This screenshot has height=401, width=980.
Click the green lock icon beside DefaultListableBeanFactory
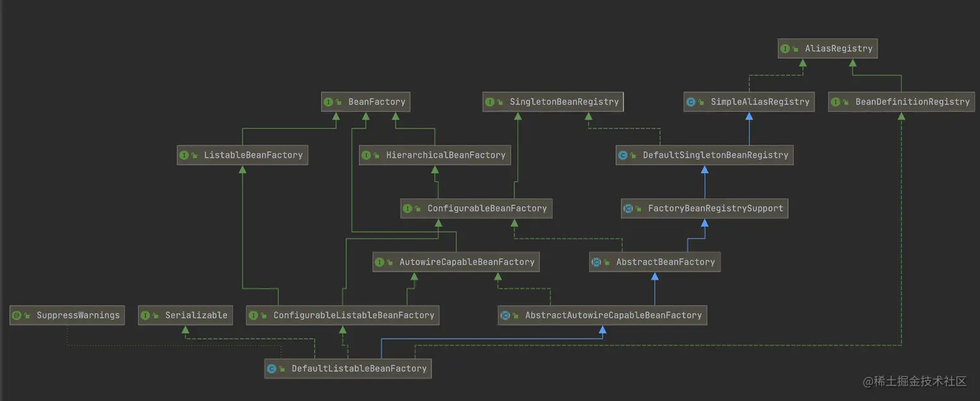pyautogui.click(x=283, y=369)
